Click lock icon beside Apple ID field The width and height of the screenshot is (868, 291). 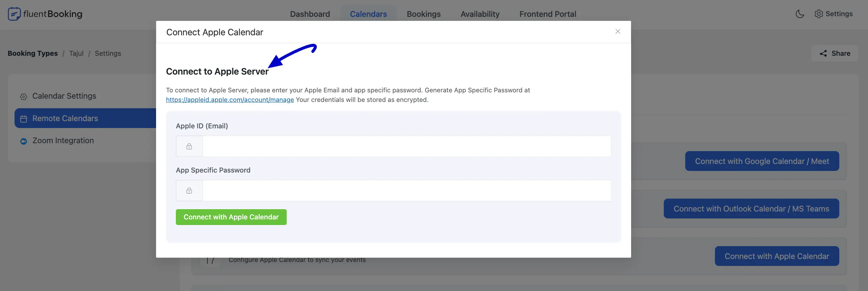pos(189,146)
